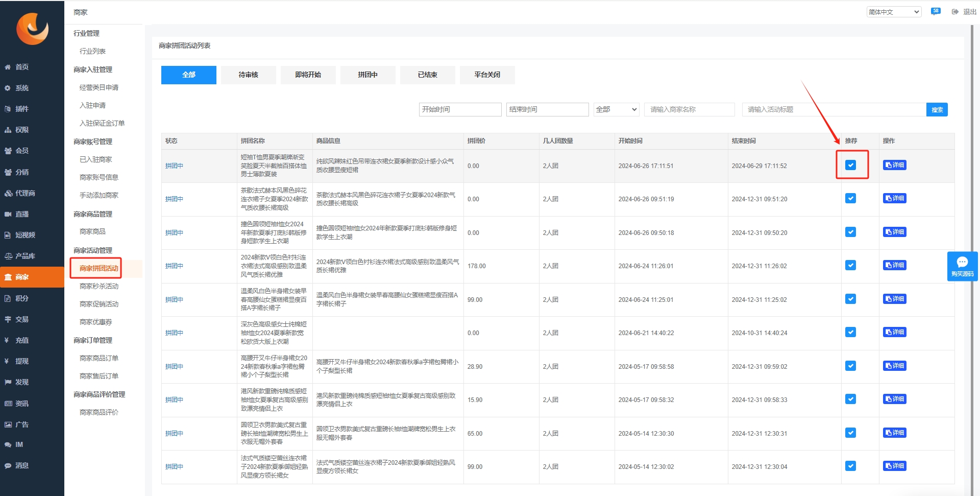Toggle 推荐 checkbox for the 65.00 group row
This screenshot has width=980, height=496.
850,433
